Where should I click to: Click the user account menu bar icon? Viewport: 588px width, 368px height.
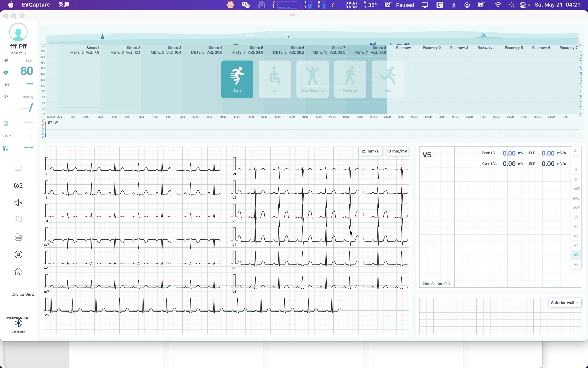pos(467,5)
